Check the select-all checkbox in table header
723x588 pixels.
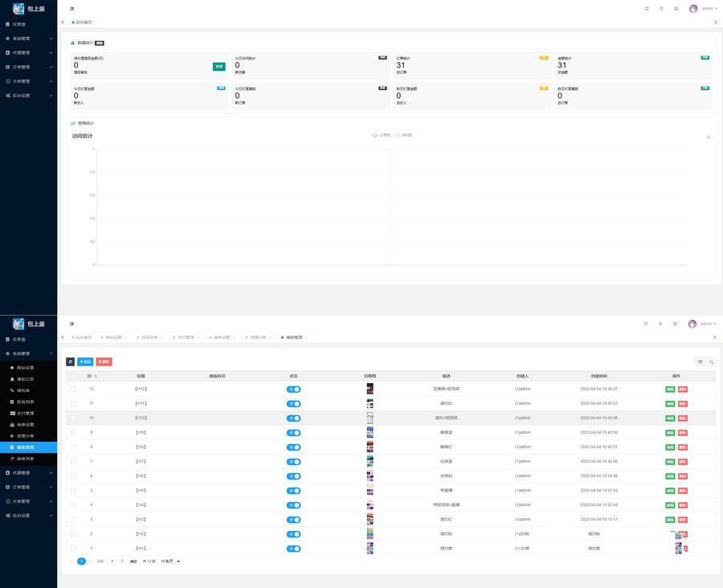(73, 376)
